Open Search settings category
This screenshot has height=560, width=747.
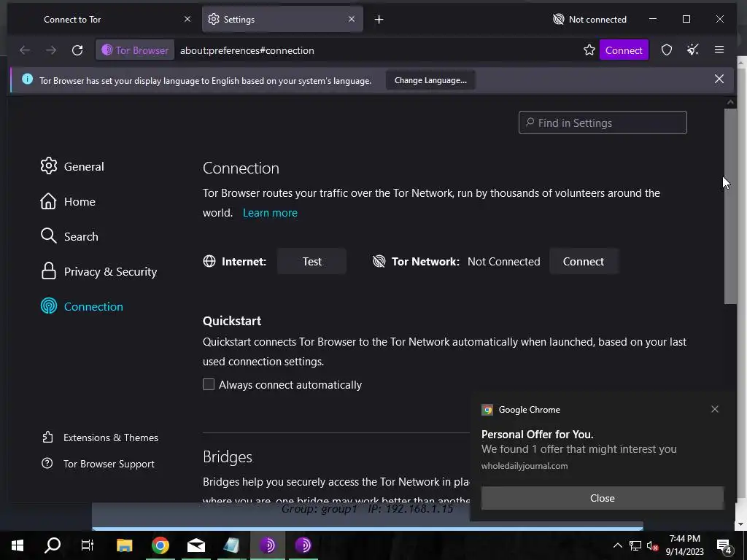[x=69, y=236]
